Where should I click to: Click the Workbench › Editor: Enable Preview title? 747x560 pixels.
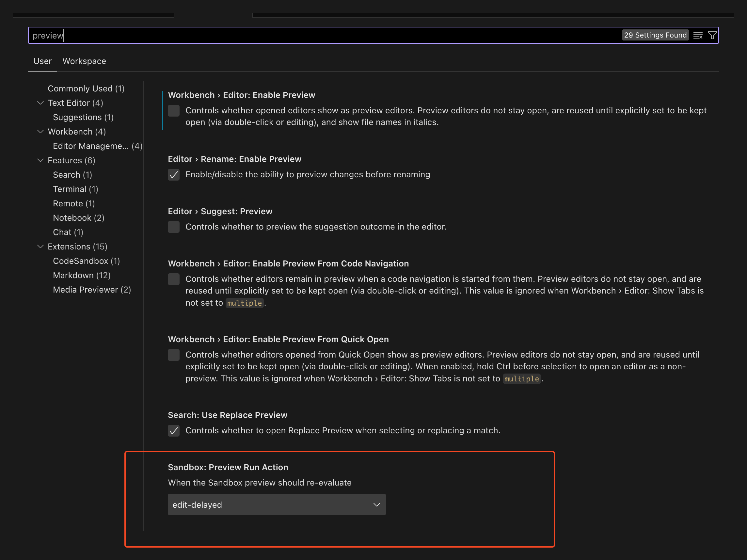point(242,95)
